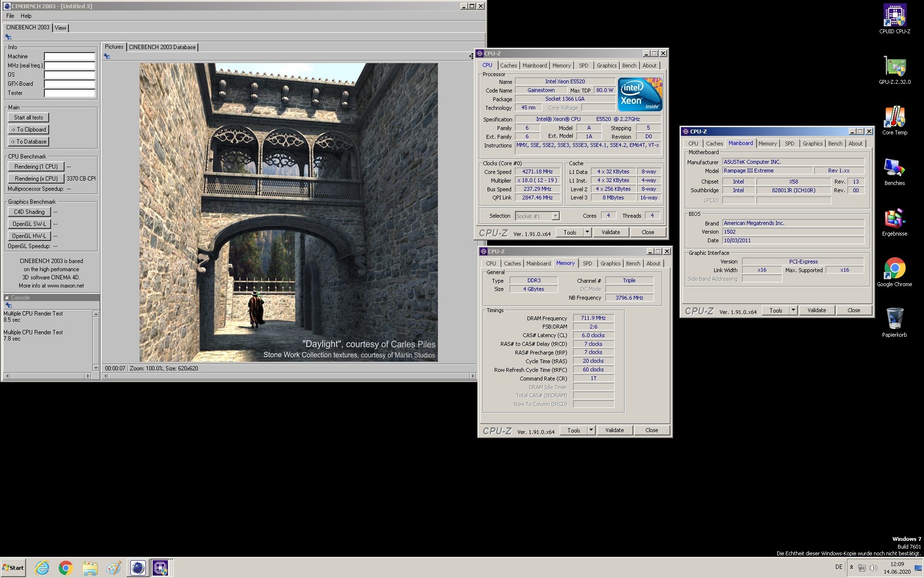Click the To Database button
The height and width of the screenshot is (578, 924).
point(28,142)
